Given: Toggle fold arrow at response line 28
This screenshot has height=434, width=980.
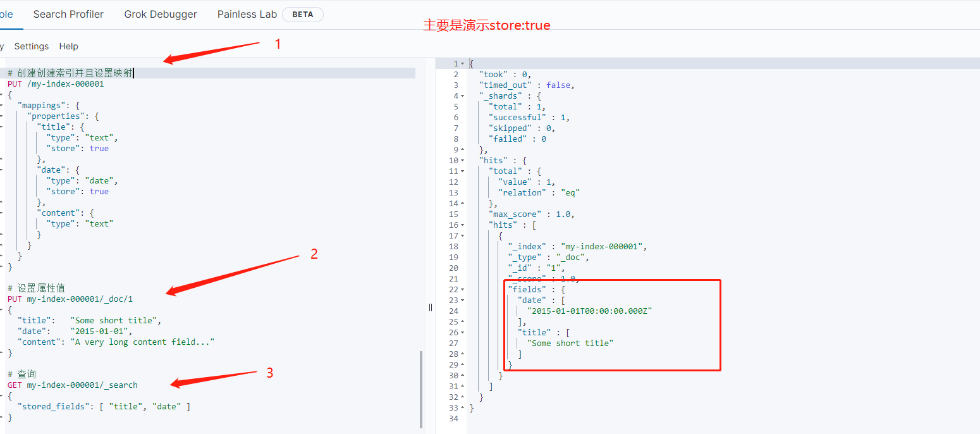Looking at the screenshot, I should coord(462,354).
